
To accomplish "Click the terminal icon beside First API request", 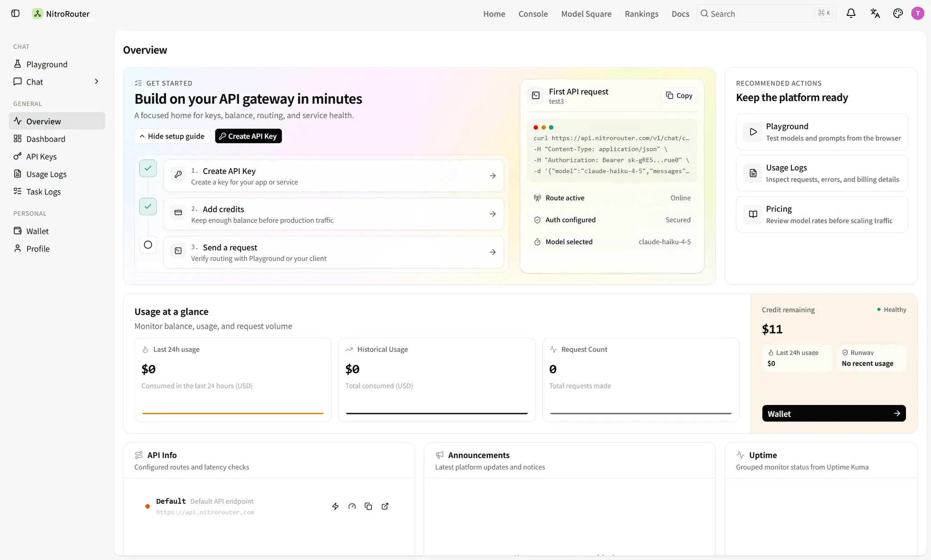I will coord(536,95).
